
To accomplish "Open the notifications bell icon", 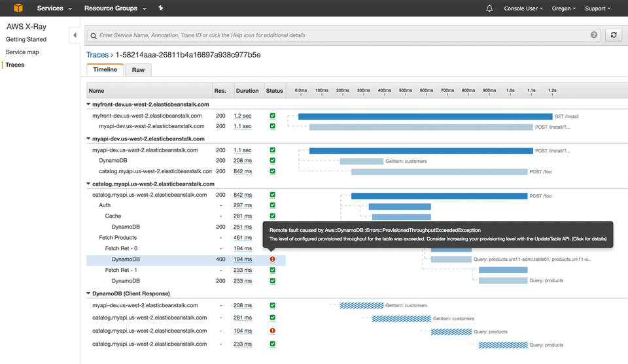I will [x=489, y=8].
